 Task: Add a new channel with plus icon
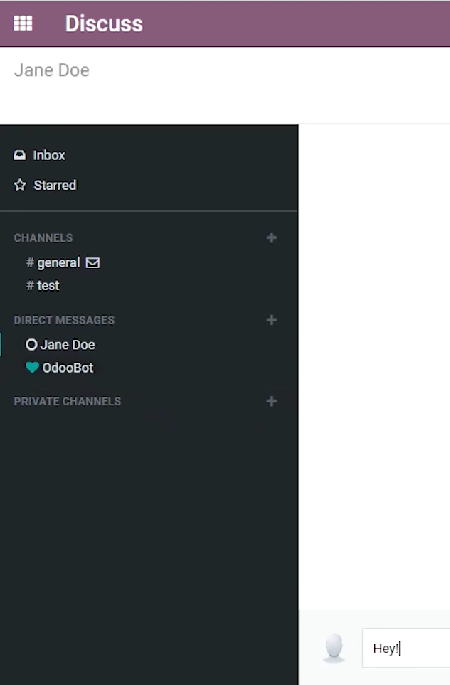(x=272, y=238)
